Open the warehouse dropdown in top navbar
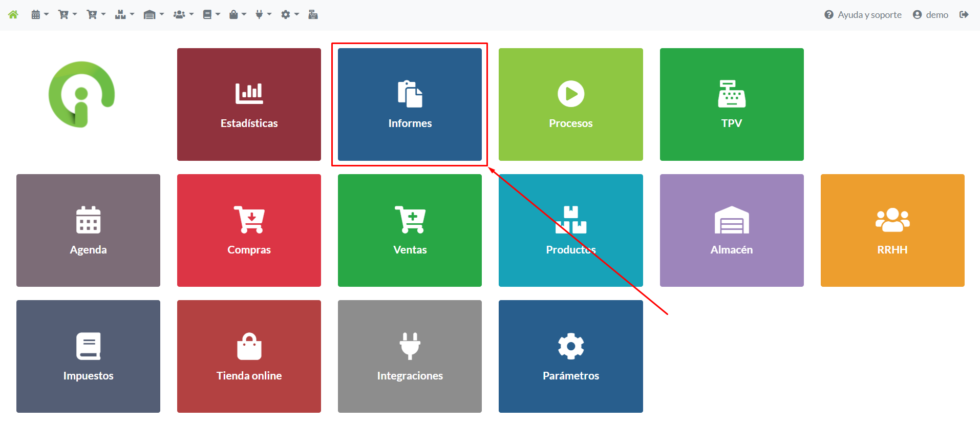The height and width of the screenshot is (423, 980). pyautogui.click(x=153, y=15)
